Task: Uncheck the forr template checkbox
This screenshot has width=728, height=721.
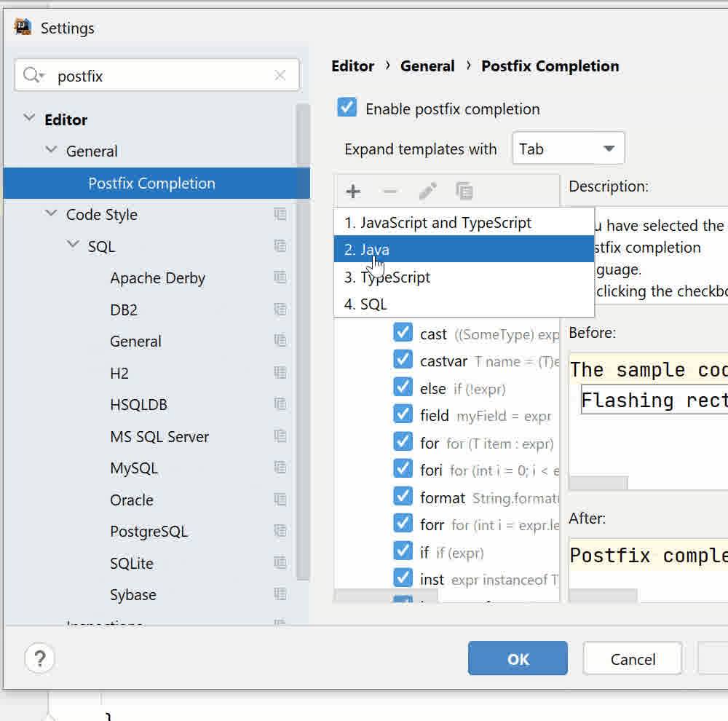Action: (x=403, y=524)
